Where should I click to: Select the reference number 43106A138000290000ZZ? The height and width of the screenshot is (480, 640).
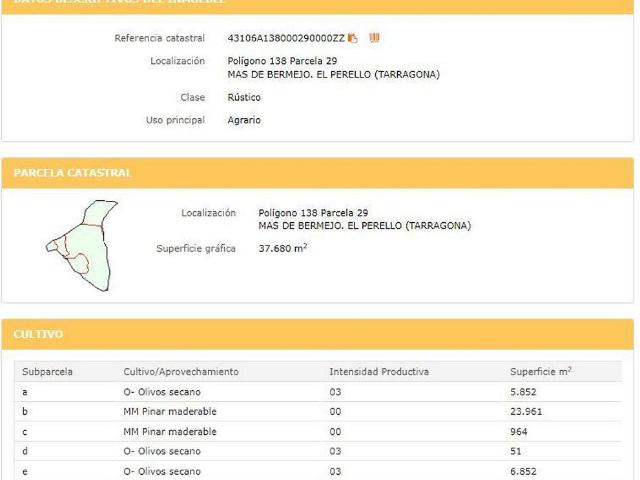point(285,38)
